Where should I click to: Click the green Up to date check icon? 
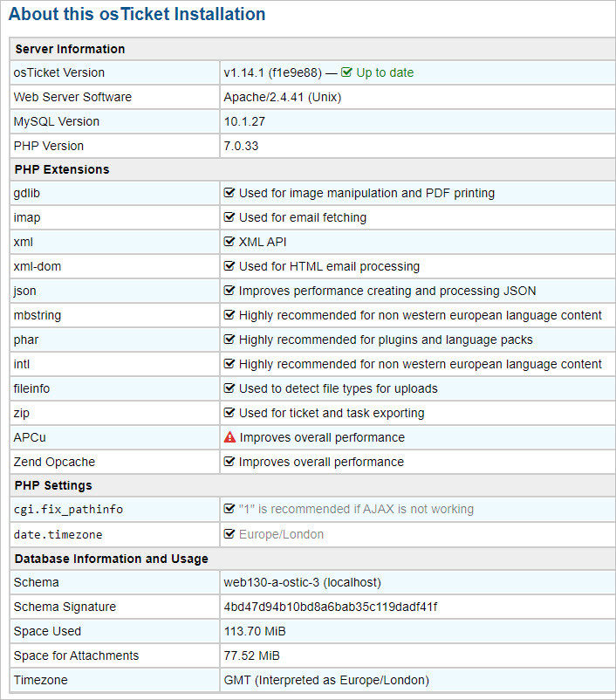(x=346, y=72)
